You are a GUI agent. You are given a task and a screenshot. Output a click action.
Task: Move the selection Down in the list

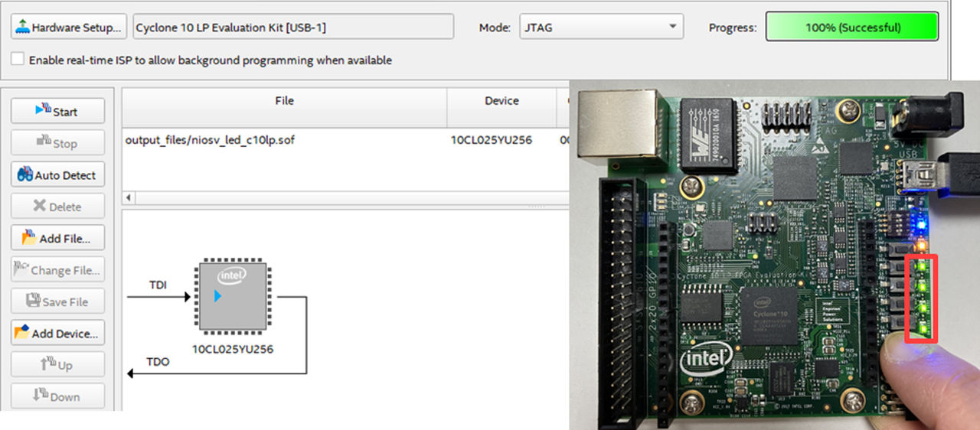pos(57,396)
